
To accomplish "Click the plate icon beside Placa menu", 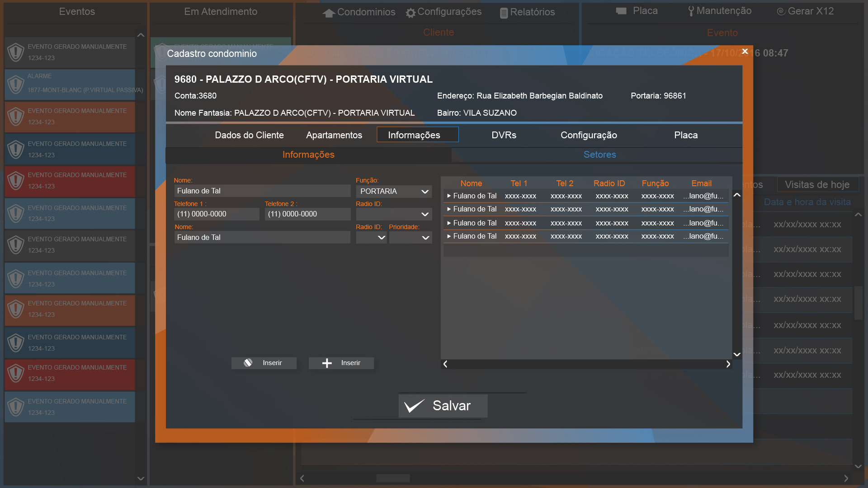I will pos(621,11).
